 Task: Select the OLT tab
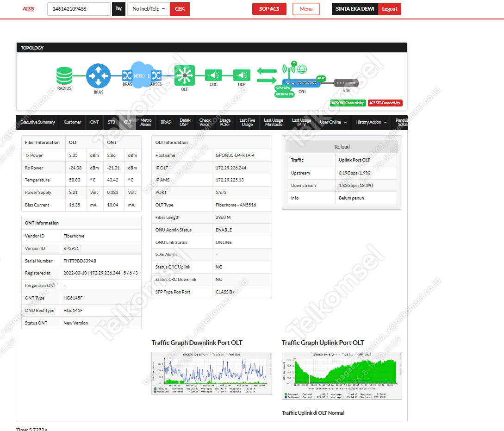[128, 122]
